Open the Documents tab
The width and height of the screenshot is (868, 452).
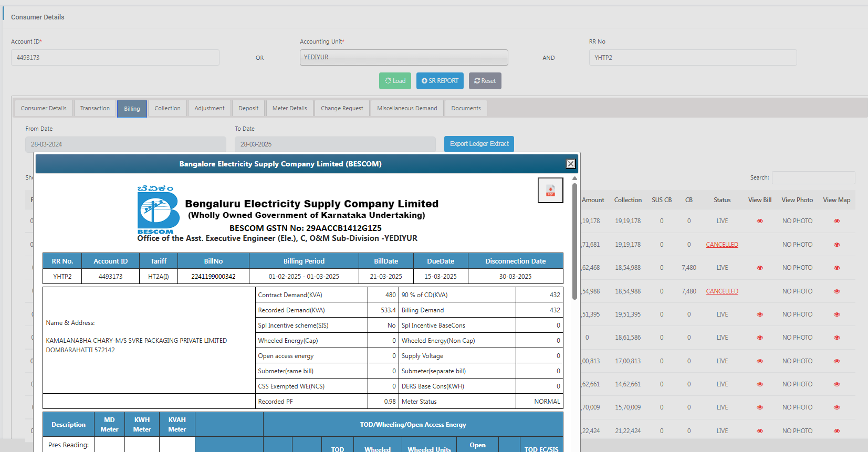click(466, 108)
